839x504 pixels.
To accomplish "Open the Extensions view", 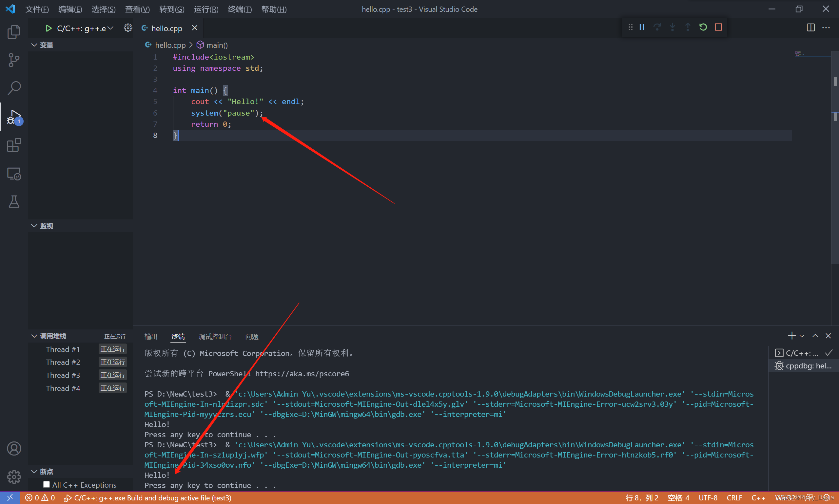I will [x=13, y=145].
